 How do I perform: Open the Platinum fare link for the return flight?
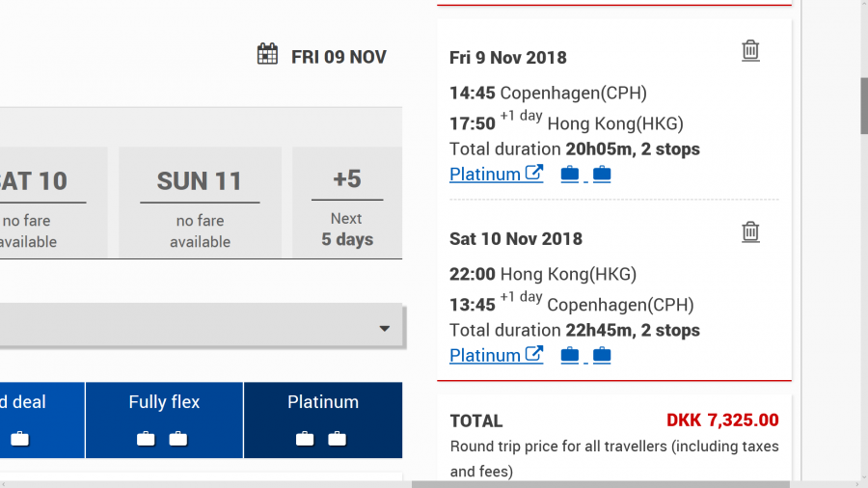pos(485,356)
